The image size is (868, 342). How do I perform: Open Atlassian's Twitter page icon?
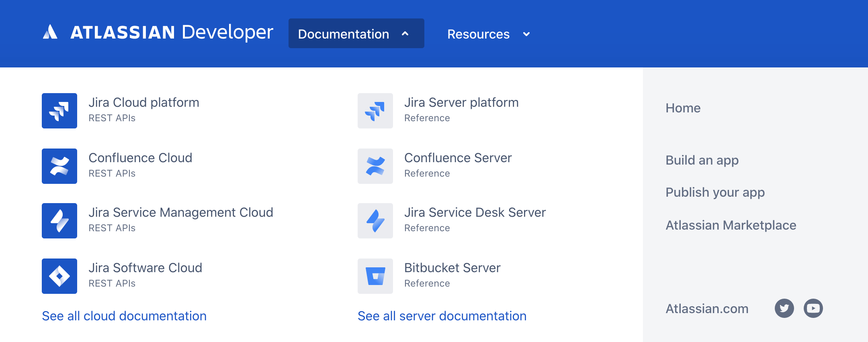(x=784, y=308)
